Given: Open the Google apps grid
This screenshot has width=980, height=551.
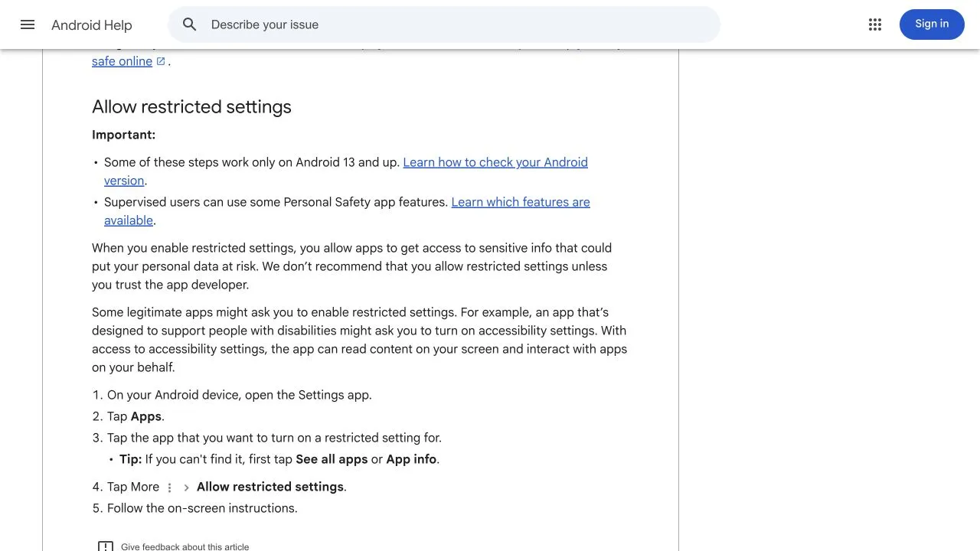Looking at the screenshot, I should 875,24.
